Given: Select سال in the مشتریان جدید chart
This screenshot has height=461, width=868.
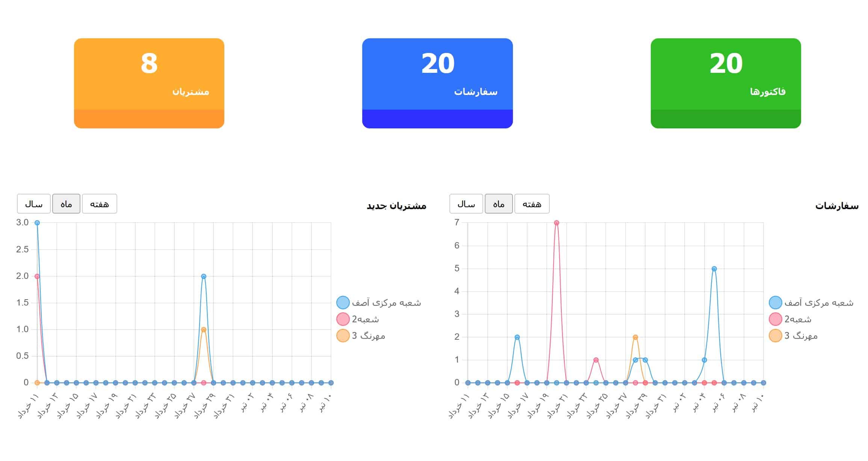Looking at the screenshot, I should point(34,204).
